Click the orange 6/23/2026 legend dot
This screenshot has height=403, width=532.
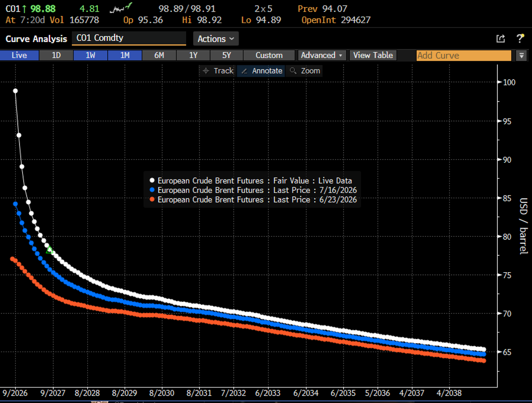[x=152, y=200]
